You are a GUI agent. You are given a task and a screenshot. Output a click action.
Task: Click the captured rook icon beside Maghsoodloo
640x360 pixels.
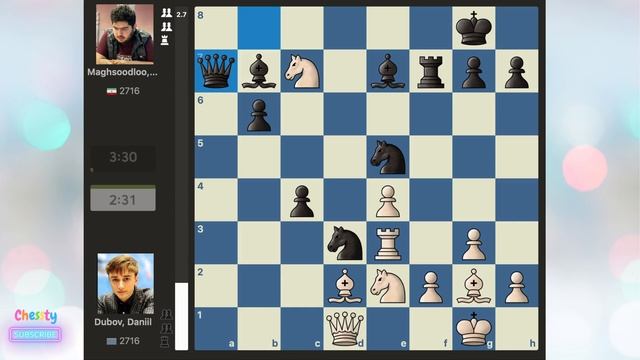165,40
